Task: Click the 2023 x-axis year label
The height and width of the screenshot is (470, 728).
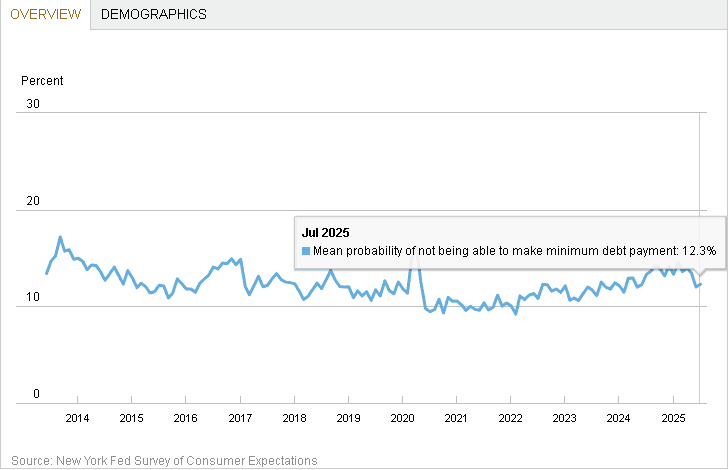Action: [564, 418]
